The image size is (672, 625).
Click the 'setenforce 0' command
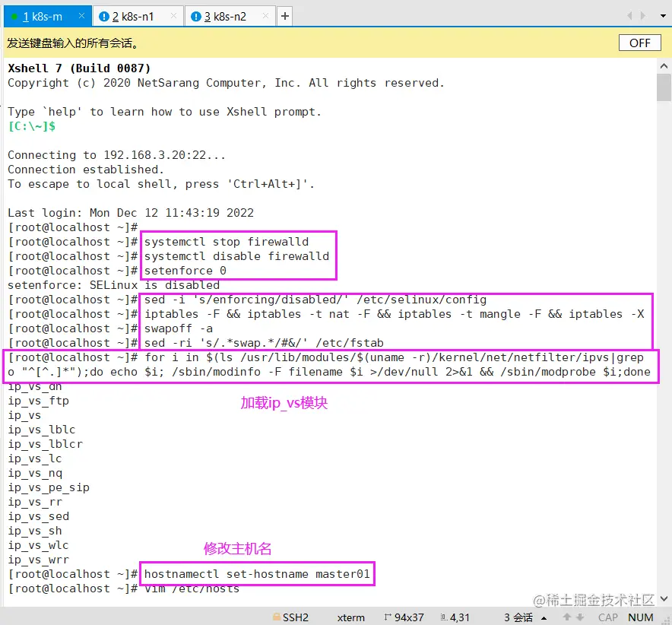185,271
